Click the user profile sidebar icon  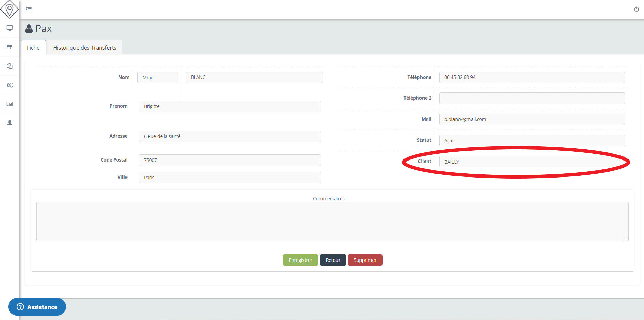pos(10,123)
